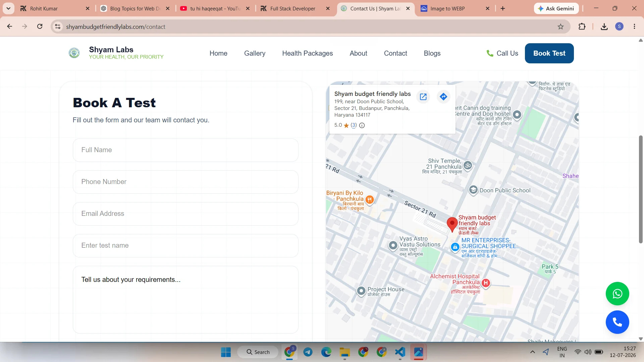
Task: Go to the Home page
Action: (x=218, y=53)
